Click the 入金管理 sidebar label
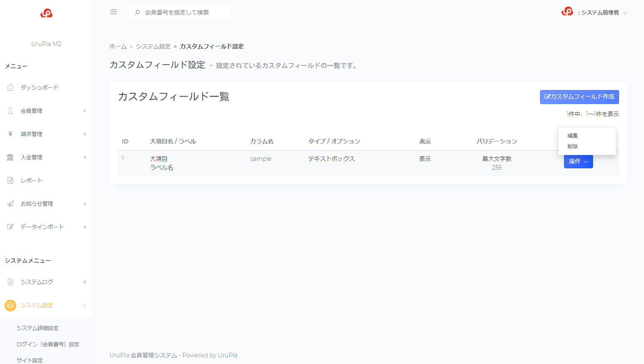The image size is (644, 364). (31, 157)
